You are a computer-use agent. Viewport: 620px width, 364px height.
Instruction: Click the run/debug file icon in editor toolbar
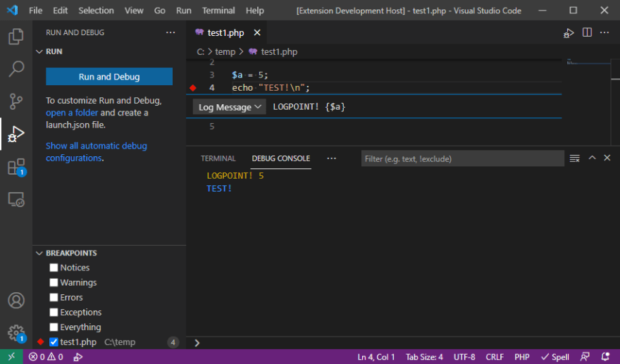point(569,33)
